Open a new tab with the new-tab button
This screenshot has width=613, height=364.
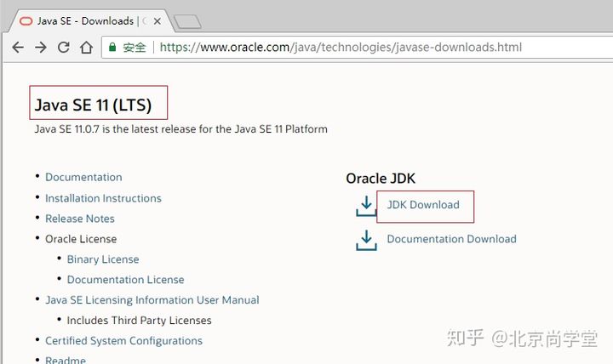(x=187, y=22)
